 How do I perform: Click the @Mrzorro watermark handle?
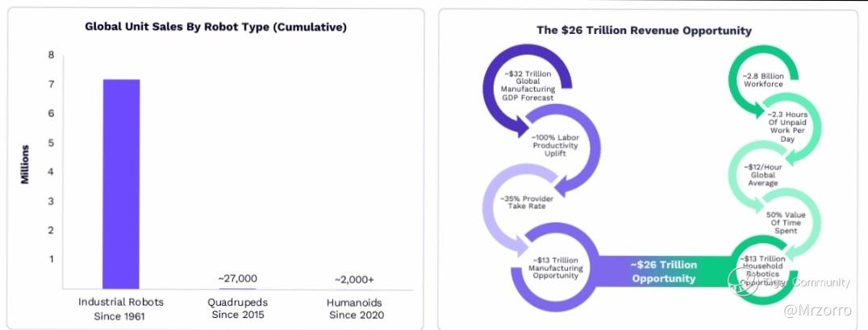pyautogui.click(x=817, y=311)
